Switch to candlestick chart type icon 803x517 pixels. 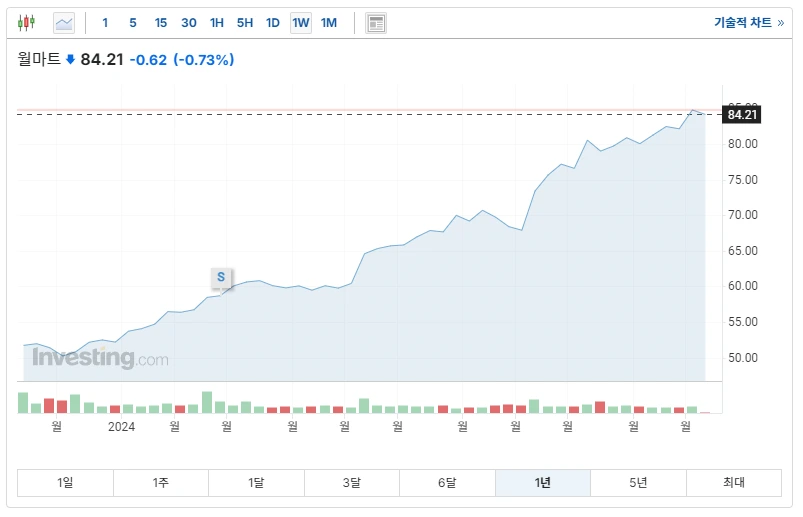coord(26,23)
